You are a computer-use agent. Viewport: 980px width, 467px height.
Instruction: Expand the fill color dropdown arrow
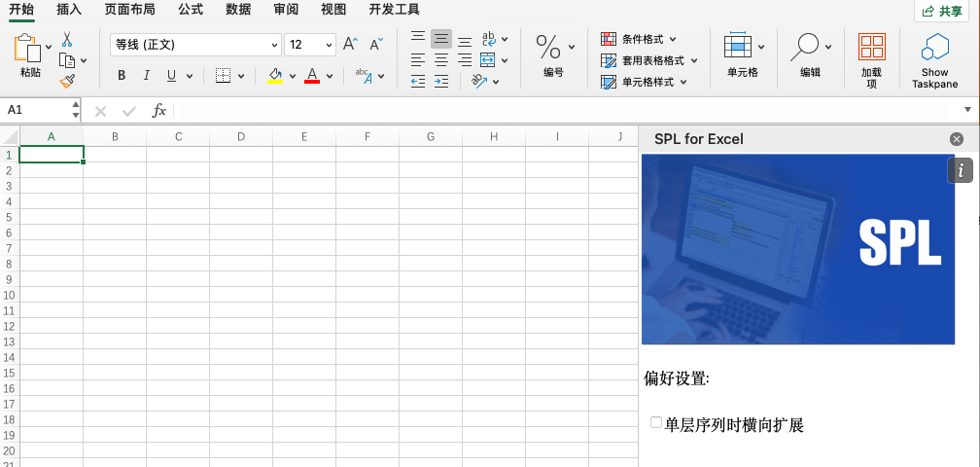click(x=293, y=76)
